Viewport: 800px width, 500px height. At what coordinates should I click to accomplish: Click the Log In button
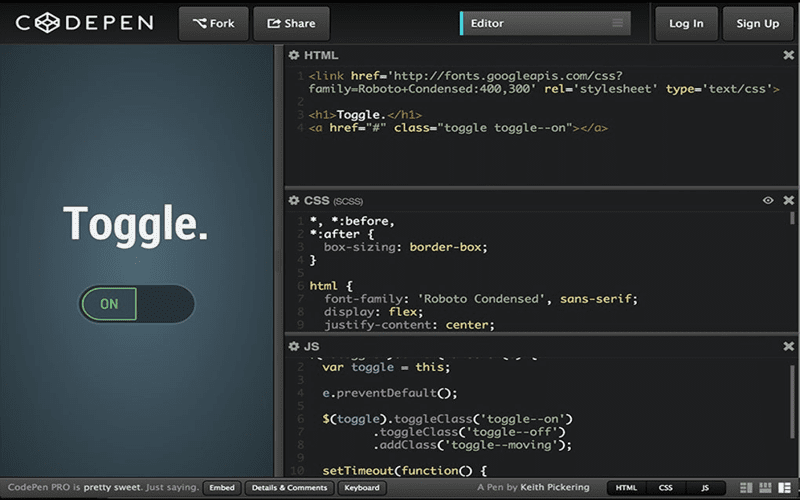pyautogui.click(x=685, y=23)
